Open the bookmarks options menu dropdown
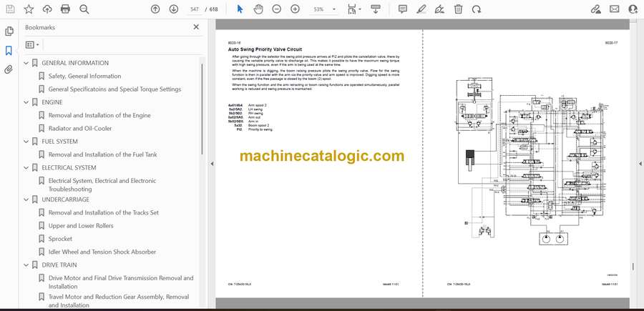This screenshot has width=644, height=311. [32, 44]
